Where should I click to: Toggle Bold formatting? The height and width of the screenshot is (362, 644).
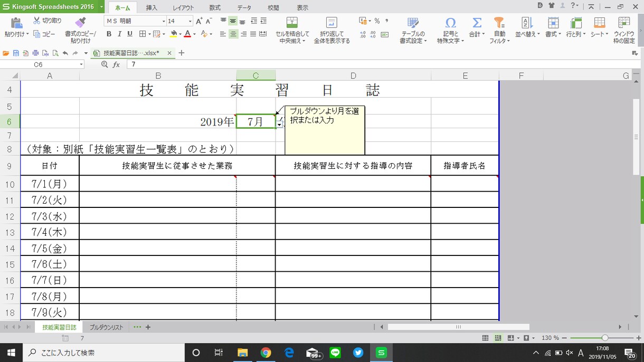point(109,34)
